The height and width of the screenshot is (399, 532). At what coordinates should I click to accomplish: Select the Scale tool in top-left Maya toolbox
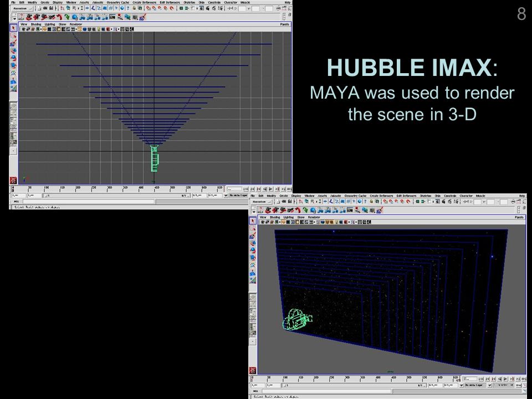(x=13, y=65)
